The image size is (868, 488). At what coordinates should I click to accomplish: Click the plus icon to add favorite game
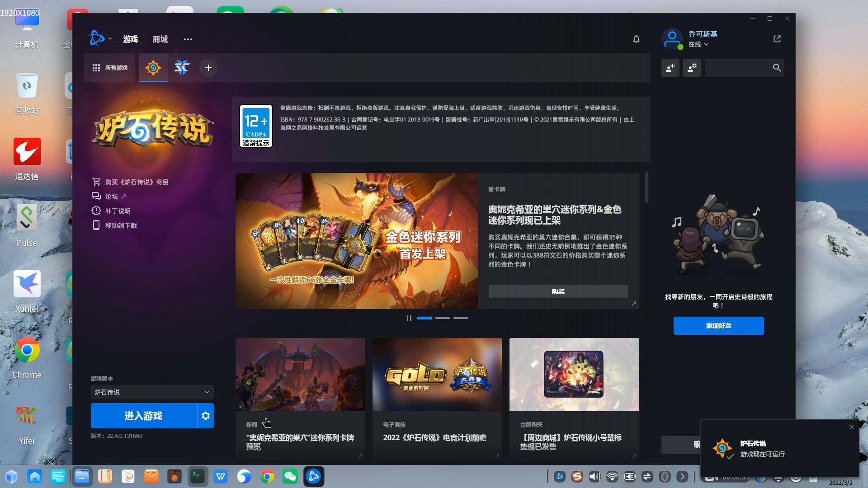208,68
